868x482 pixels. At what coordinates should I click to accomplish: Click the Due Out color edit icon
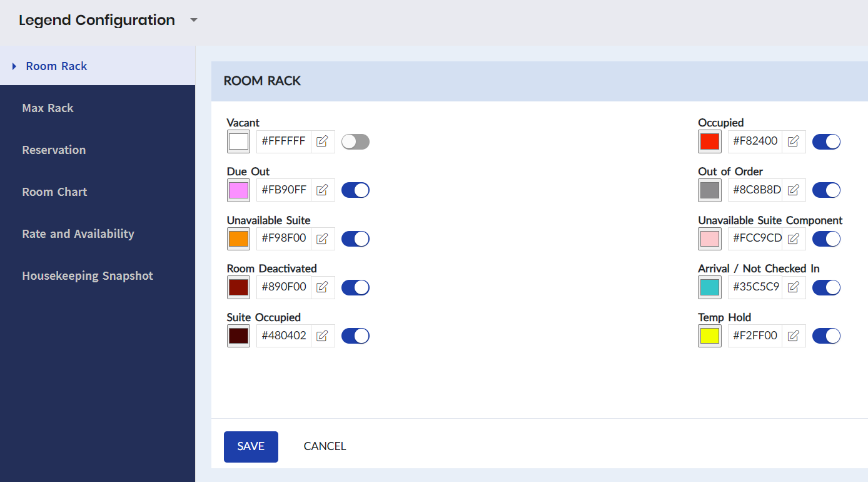point(322,190)
